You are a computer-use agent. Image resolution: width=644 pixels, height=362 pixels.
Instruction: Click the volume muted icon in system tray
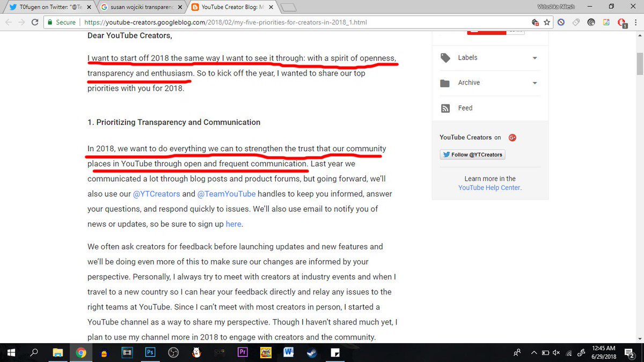556,353
